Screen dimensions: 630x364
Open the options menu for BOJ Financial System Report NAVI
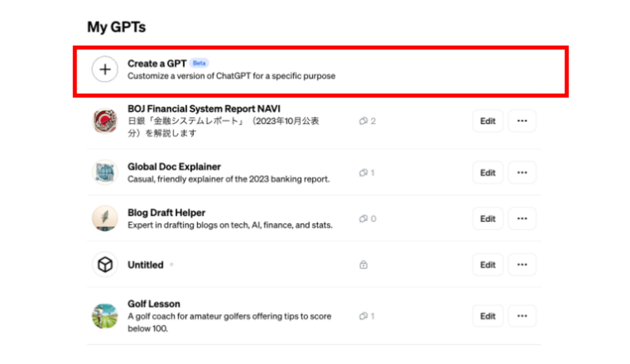522,121
